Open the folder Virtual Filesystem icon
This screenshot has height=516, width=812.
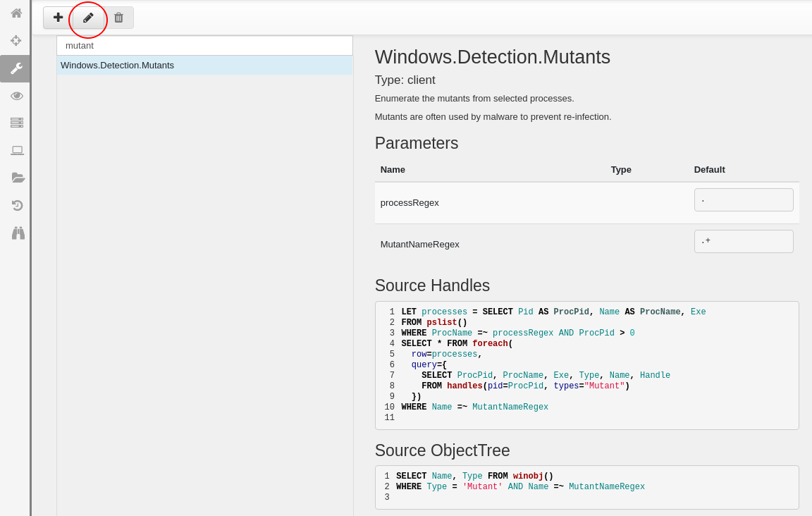tap(16, 178)
